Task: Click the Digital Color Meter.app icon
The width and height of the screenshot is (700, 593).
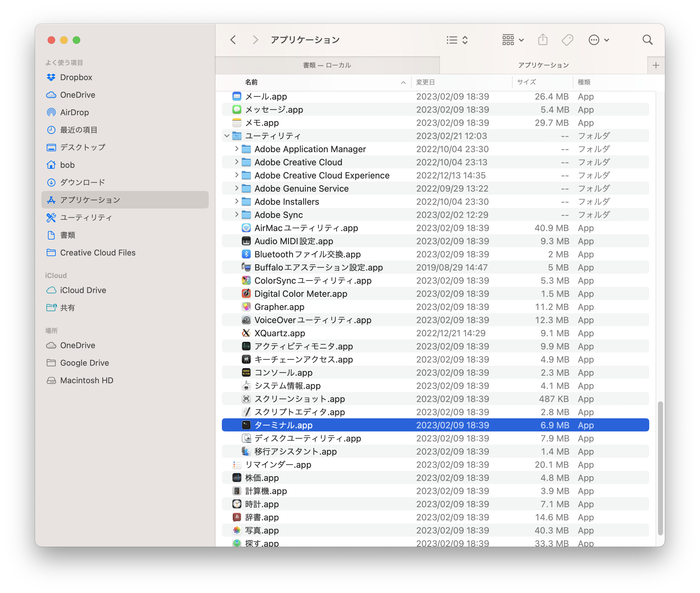Action: point(246,294)
